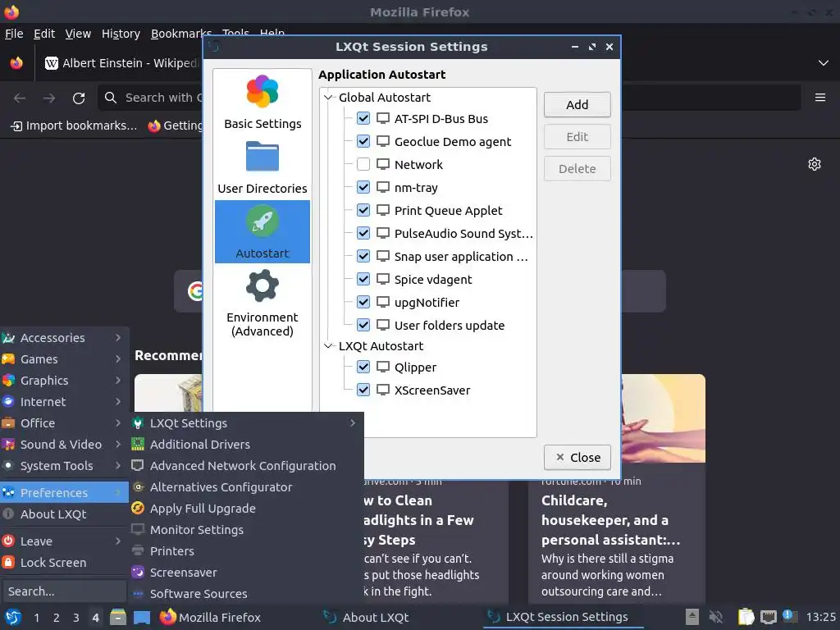Click new tab page settings gear
The image size is (840, 630).
pos(815,164)
